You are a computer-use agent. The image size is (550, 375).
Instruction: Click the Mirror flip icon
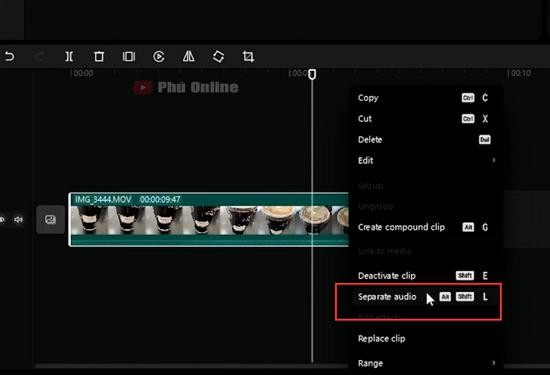(x=189, y=56)
